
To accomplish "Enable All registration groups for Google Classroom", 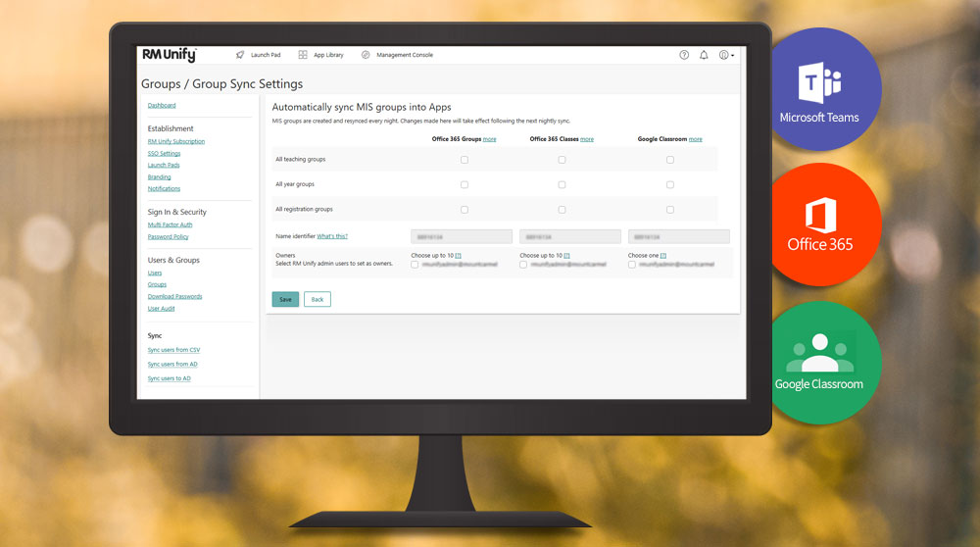I will pyautogui.click(x=670, y=210).
